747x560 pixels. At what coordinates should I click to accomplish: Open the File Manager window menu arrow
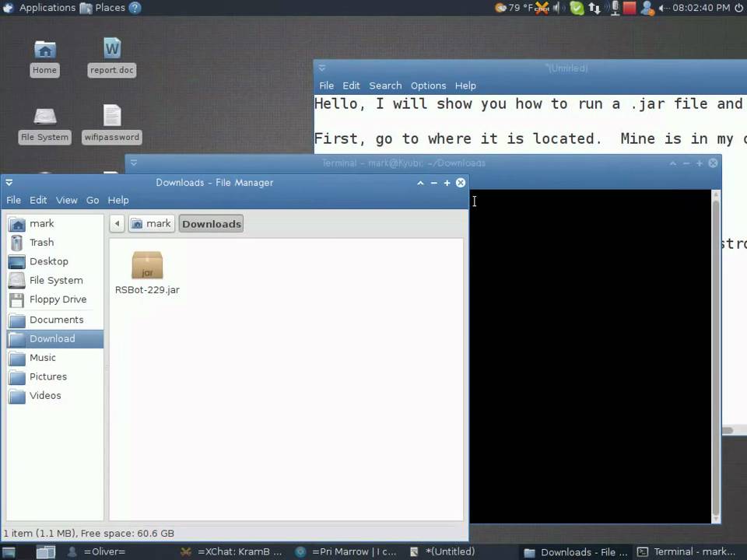pos(9,182)
